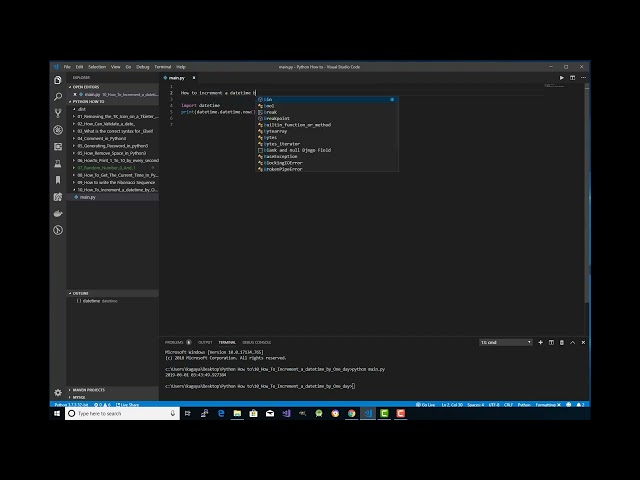Expand the 05_Generating_Password_in_python3 folder
Screen dimensions: 640x480
[113, 146]
